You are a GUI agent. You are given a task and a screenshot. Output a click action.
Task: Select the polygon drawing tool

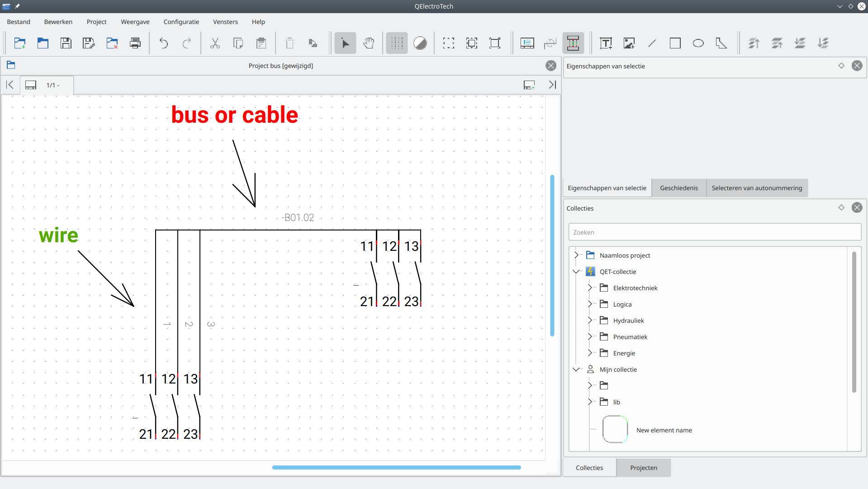(x=721, y=43)
